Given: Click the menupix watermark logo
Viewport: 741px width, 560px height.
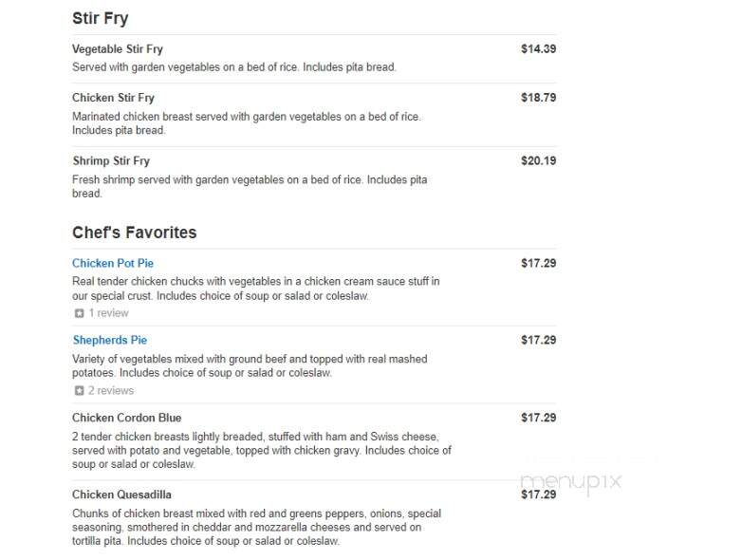Looking at the screenshot, I should point(570,481).
